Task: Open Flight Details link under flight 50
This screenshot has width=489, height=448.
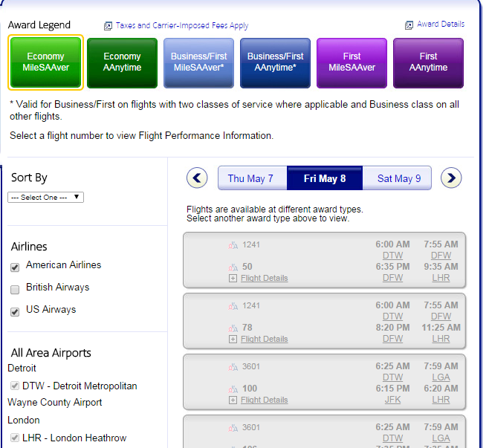Action: point(264,278)
